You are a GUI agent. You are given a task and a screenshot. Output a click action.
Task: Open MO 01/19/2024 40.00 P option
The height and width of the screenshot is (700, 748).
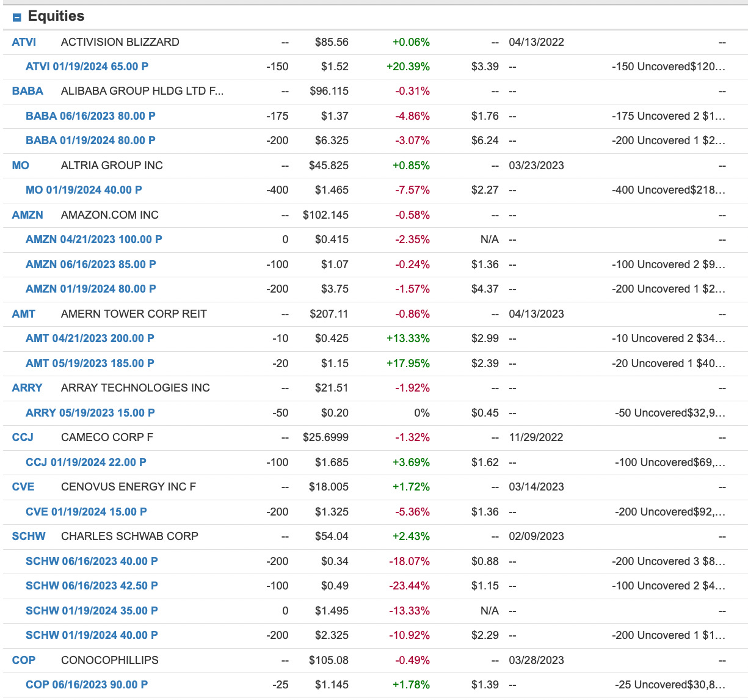(x=84, y=190)
